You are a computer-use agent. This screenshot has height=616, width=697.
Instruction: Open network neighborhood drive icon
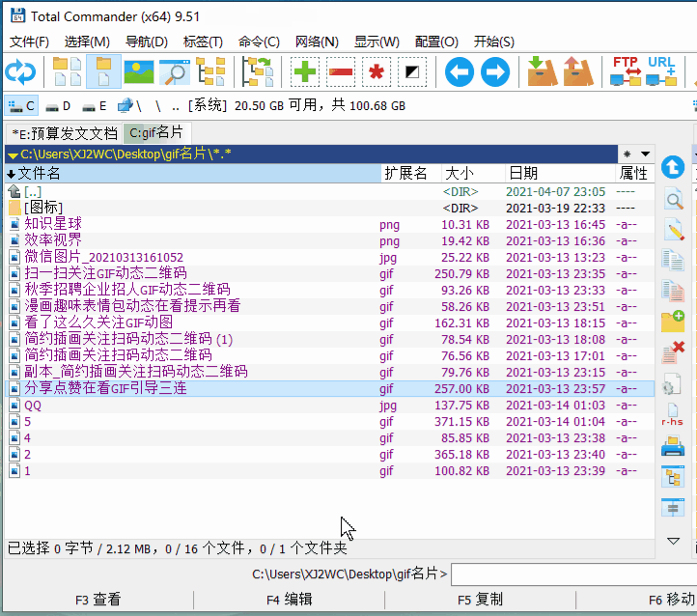(129, 106)
